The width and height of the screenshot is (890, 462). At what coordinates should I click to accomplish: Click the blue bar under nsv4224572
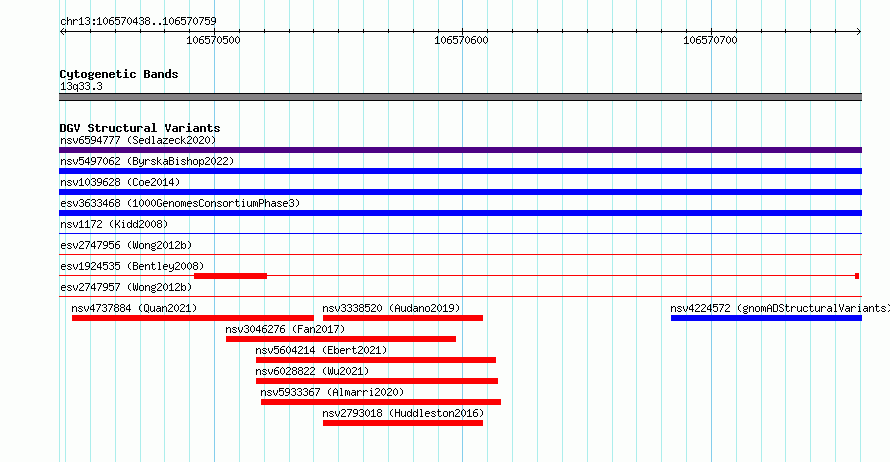(766, 318)
